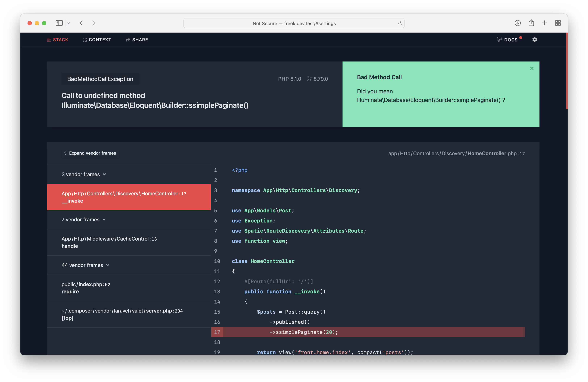Go forward with Safari forward arrow

(94, 23)
